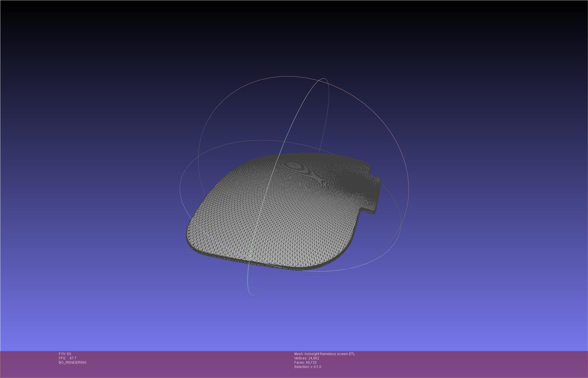This screenshot has height=378, width=588.
Task: Click the BO_RENDERING status label
Action: point(72,363)
